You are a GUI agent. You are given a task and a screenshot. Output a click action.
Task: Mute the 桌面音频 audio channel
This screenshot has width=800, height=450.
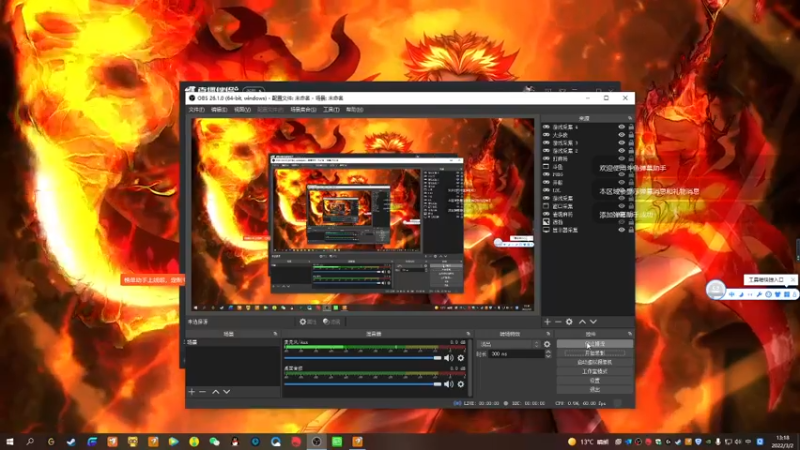pyautogui.click(x=448, y=384)
